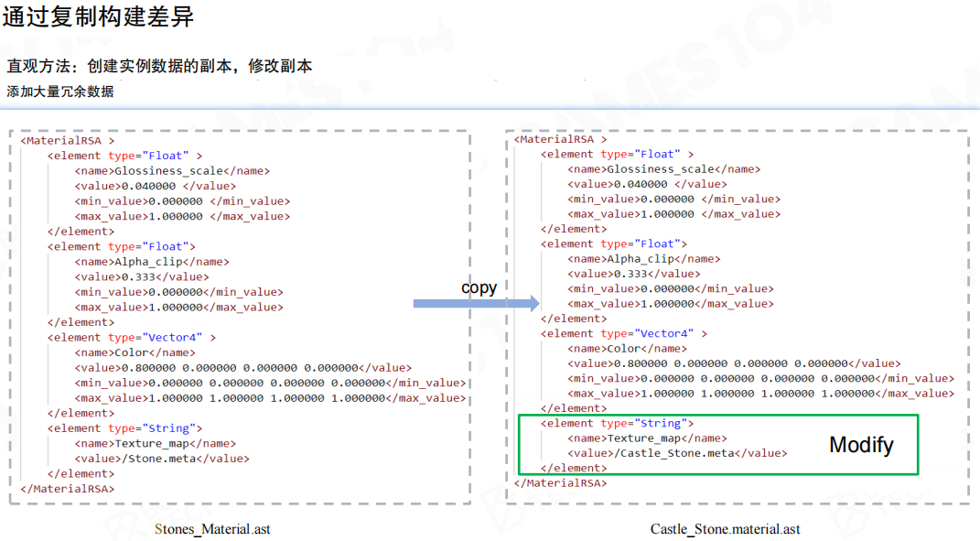The height and width of the screenshot is (541, 980).
Task: Select the Vector4 element tag in the left panel
Action: click(x=132, y=338)
